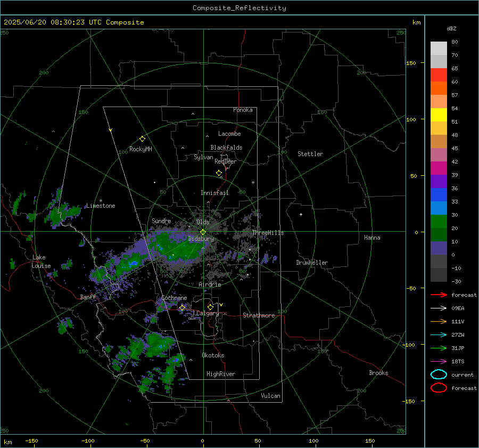This screenshot has width=479, height=448.
Task: Click the Sundre city label
Action: [x=161, y=221]
